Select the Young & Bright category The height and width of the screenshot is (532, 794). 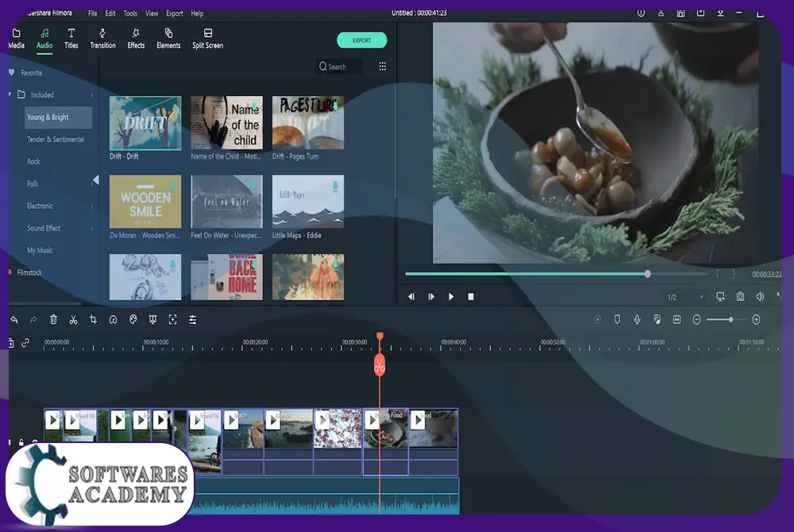click(58, 117)
